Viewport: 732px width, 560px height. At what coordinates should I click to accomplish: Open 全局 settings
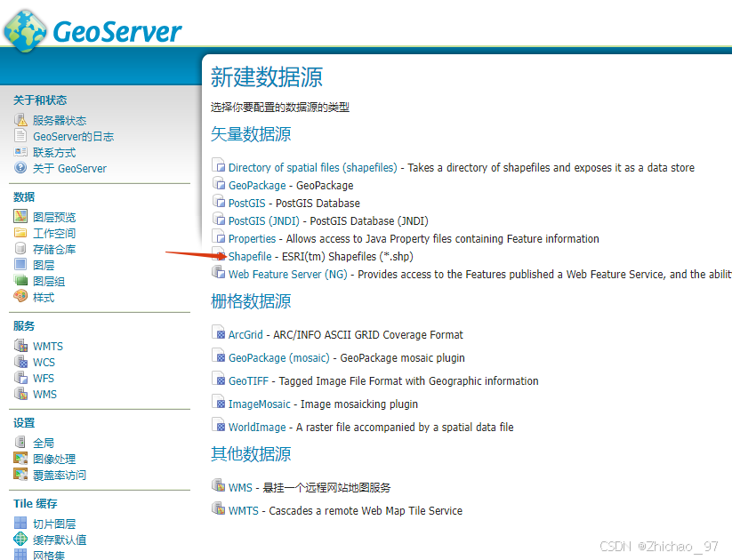click(x=44, y=443)
